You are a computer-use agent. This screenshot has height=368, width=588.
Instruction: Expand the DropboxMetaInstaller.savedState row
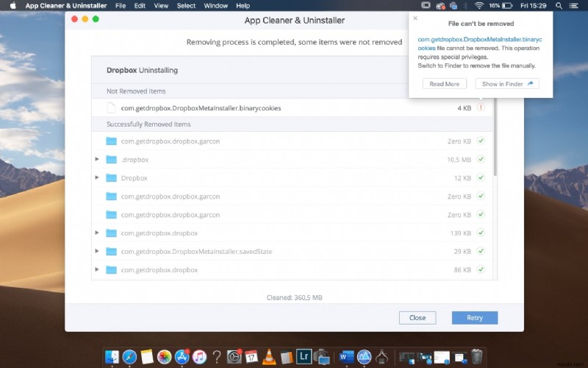[x=97, y=251]
